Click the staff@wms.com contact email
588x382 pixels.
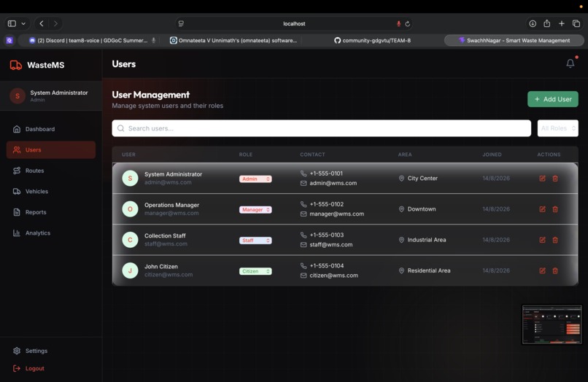[331, 244]
